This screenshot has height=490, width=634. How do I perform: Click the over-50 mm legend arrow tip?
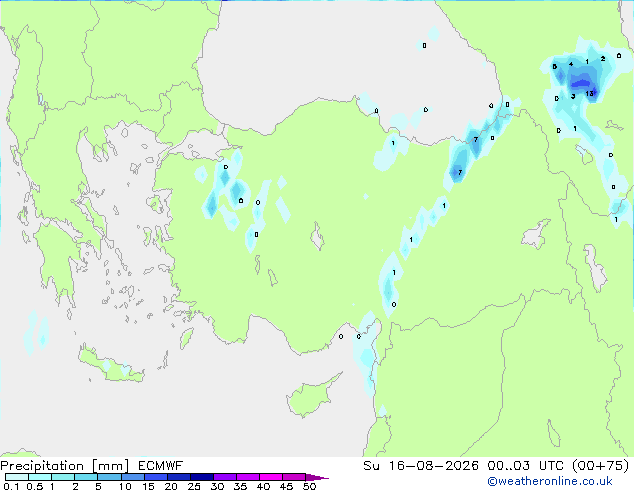[317, 477]
